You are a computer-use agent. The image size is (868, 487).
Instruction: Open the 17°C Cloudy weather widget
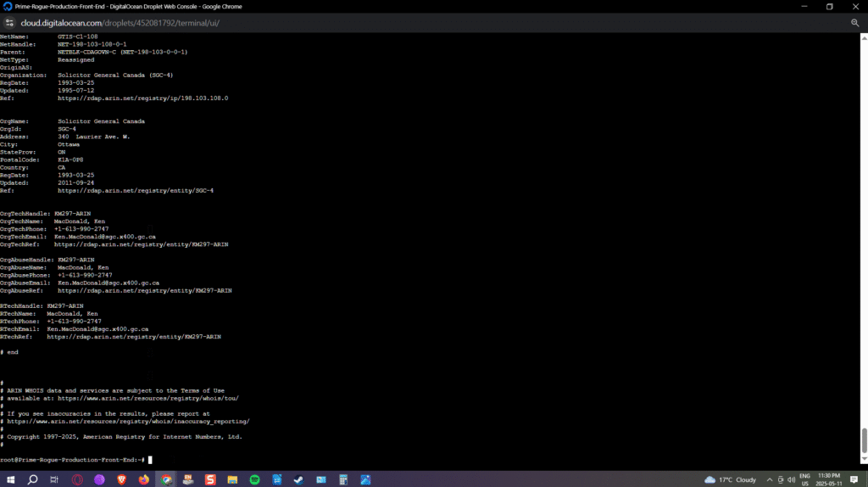point(730,479)
